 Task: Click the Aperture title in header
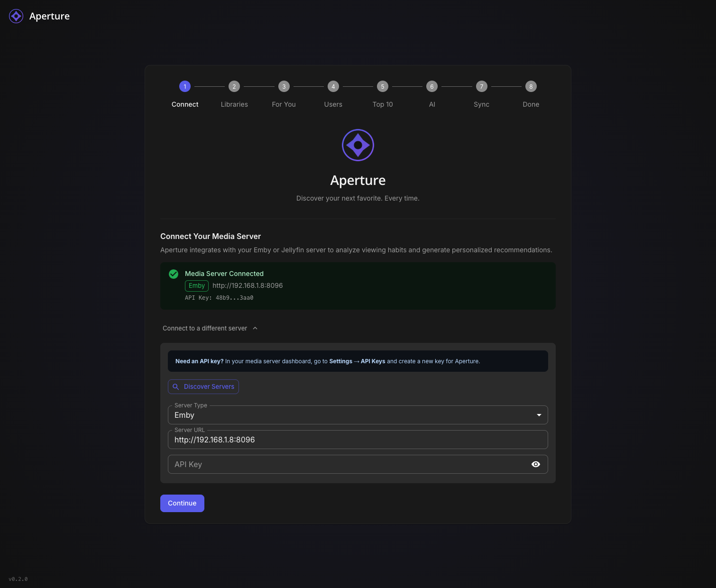[49, 16]
